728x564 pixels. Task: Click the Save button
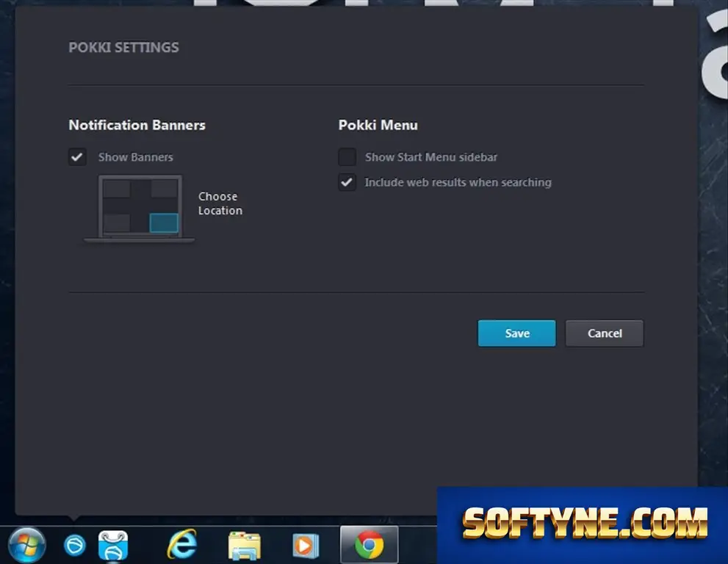[516, 333]
